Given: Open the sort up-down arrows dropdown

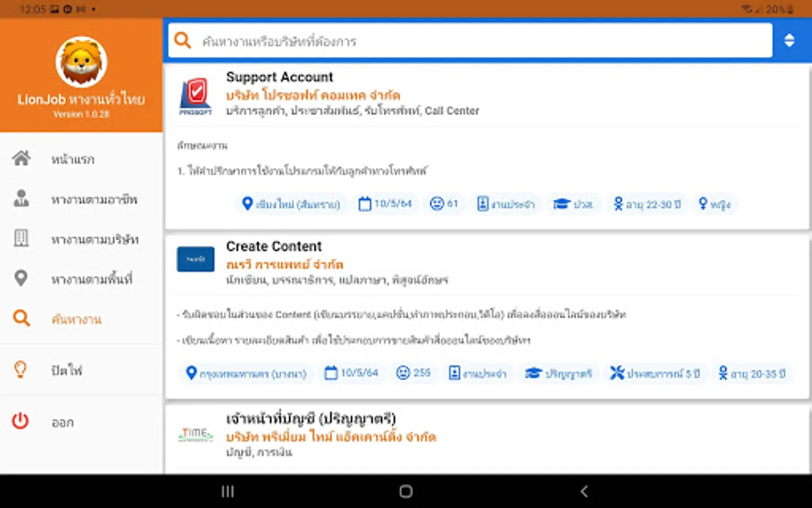Looking at the screenshot, I should tap(789, 40).
